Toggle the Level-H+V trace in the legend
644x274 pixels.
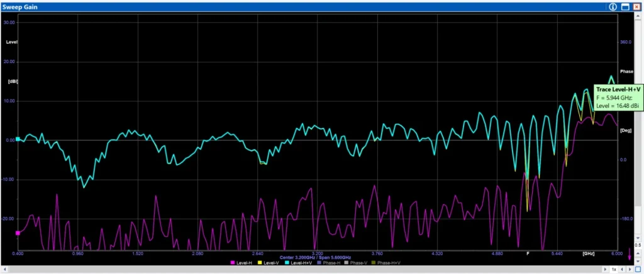[299, 263]
